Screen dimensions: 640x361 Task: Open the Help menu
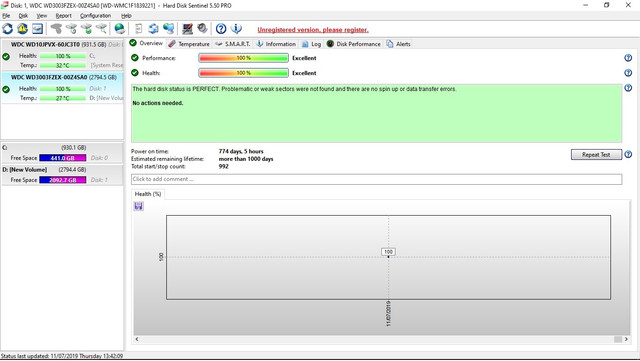126,16
